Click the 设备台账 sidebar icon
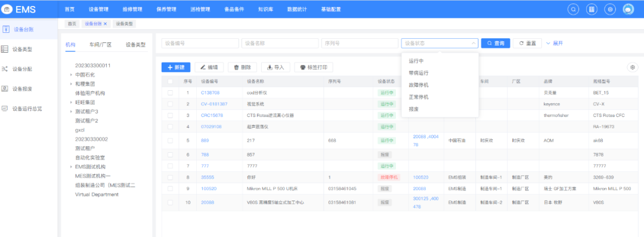The width and height of the screenshot is (644, 237). coord(6,29)
